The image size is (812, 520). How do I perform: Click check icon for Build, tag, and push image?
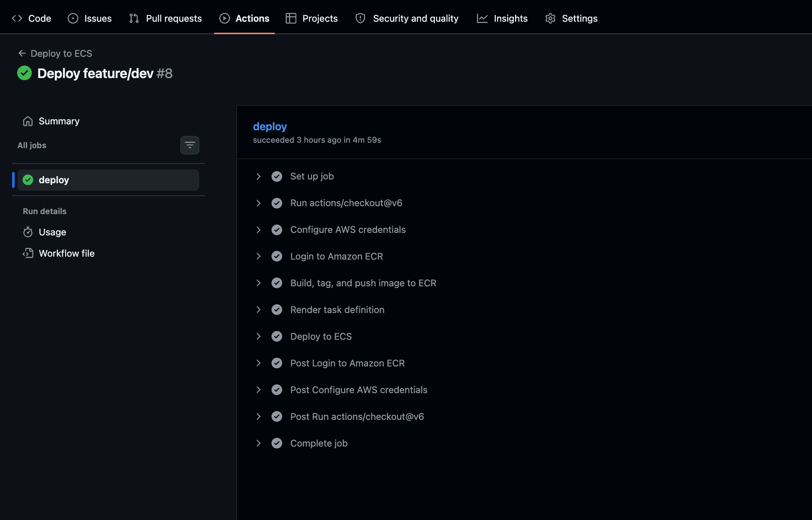277,283
